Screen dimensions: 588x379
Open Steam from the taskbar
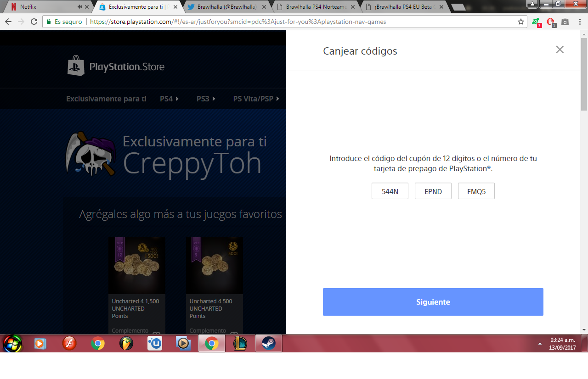pos(269,343)
